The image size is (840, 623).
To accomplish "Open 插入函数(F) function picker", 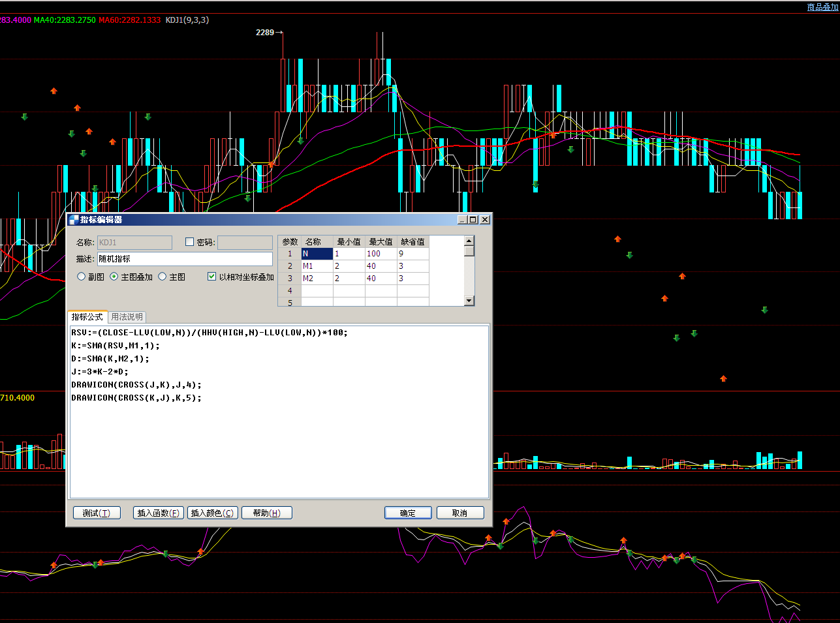I will pos(158,513).
